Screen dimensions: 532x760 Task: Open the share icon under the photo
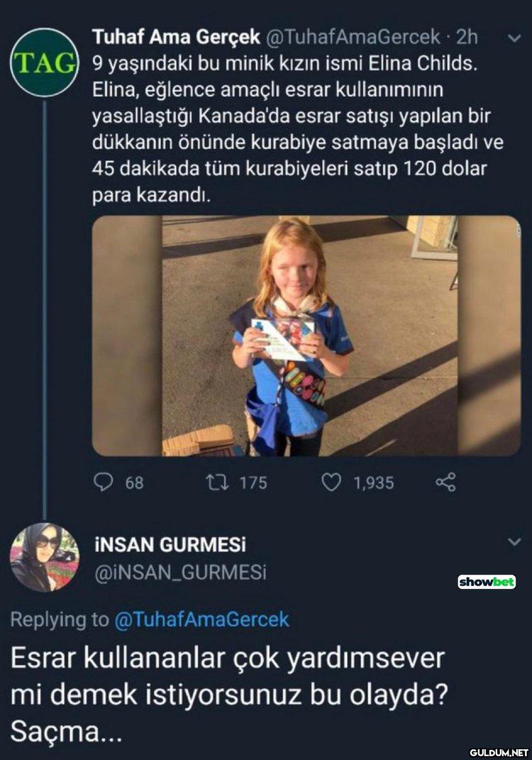pyautogui.click(x=446, y=483)
